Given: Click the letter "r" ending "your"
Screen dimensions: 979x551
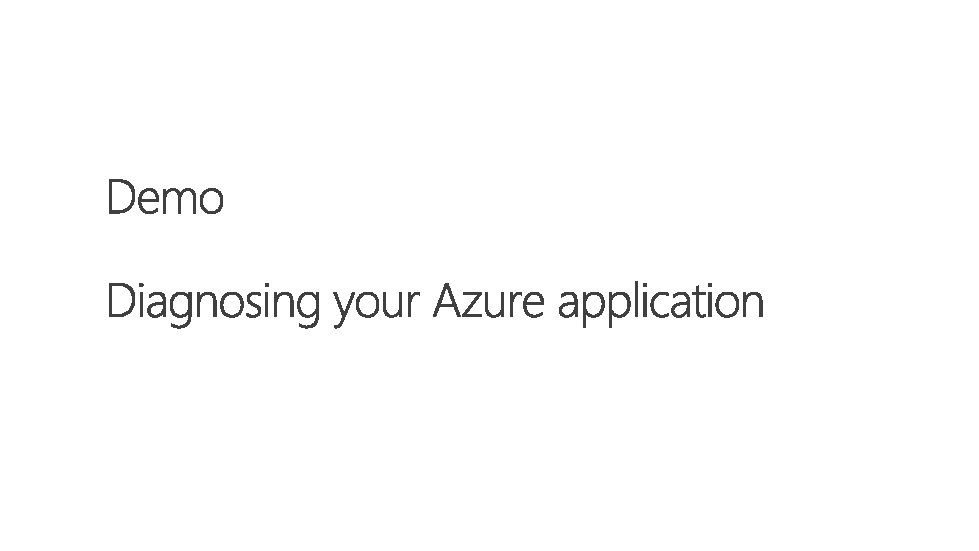Looking at the screenshot, I should point(413,306).
